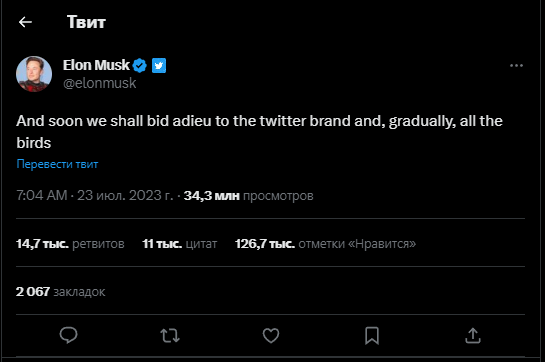Go back using the left arrow
The height and width of the screenshot is (362, 545).
[25, 22]
